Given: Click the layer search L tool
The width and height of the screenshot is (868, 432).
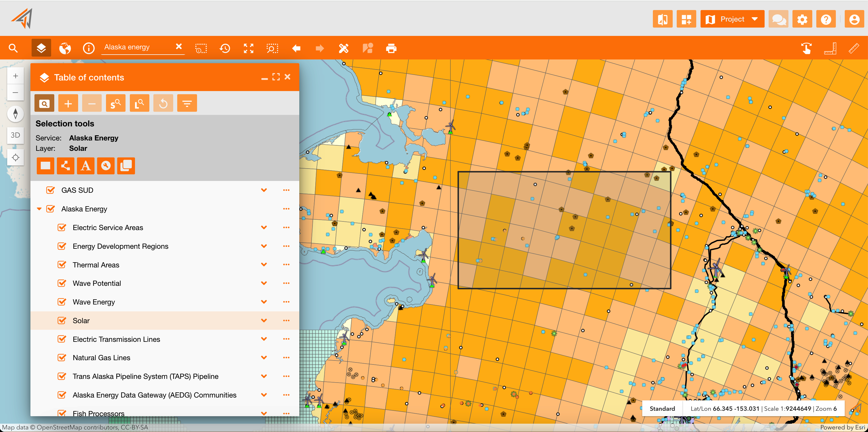Looking at the screenshot, I should pyautogui.click(x=140, y=103).
